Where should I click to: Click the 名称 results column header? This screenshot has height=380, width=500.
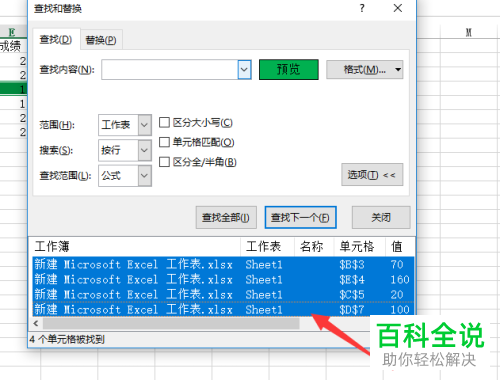click(314, 247)
